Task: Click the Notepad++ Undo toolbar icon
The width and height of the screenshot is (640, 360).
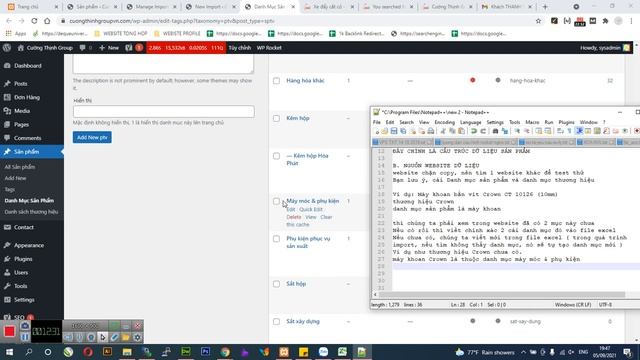Action: point(473,131)
